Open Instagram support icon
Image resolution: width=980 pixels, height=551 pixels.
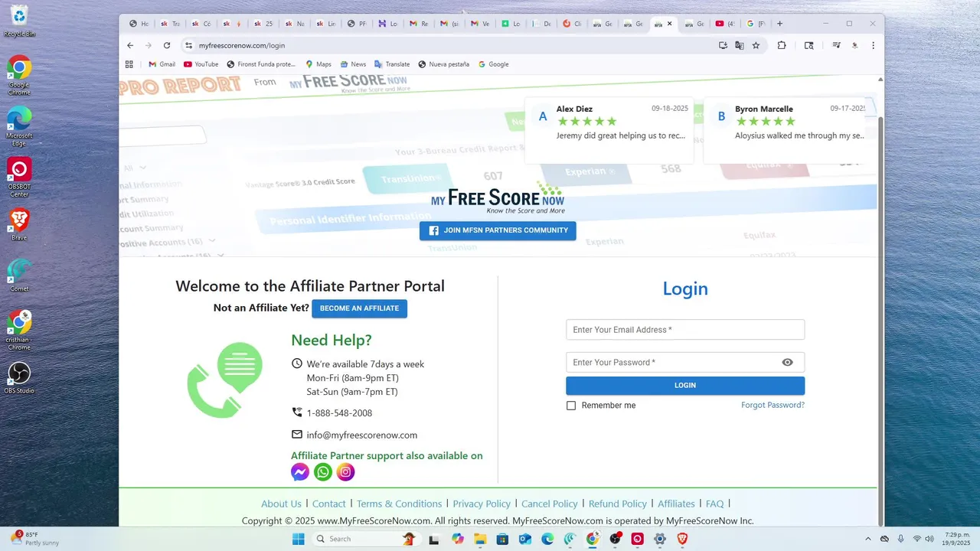(346, 472)
